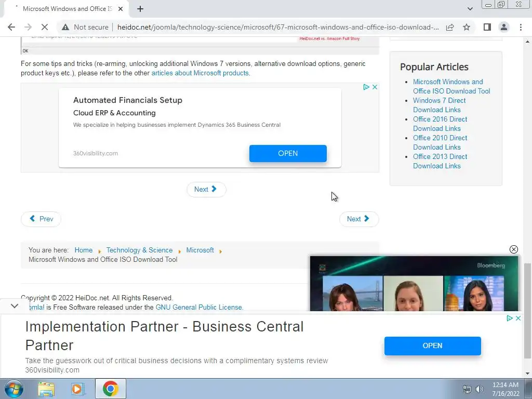Go to the Prev article
The width and height of the screenshot is (532, 399).
pyautogui.click(x=41, y=219)
